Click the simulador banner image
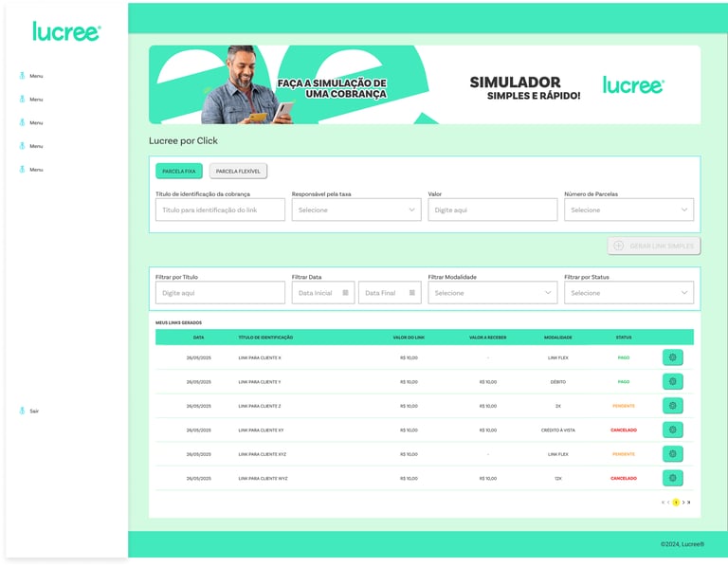 [x=425, y=84]
